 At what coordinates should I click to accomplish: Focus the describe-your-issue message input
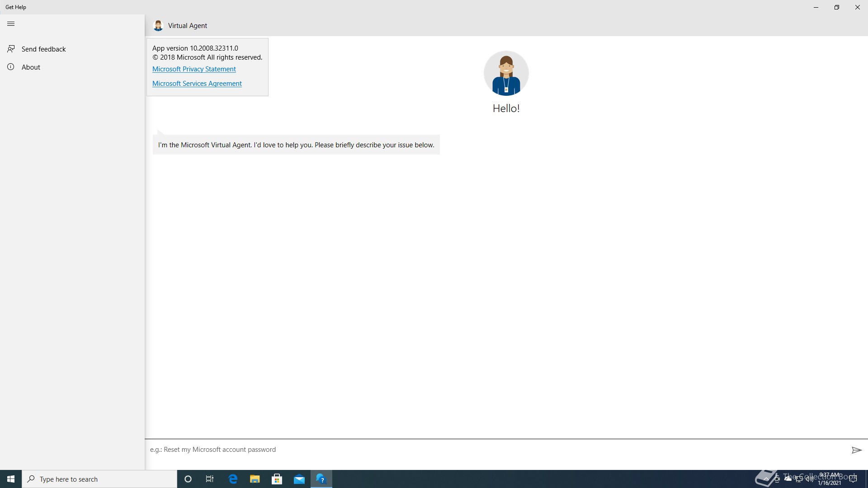click(x=495, y=450)
